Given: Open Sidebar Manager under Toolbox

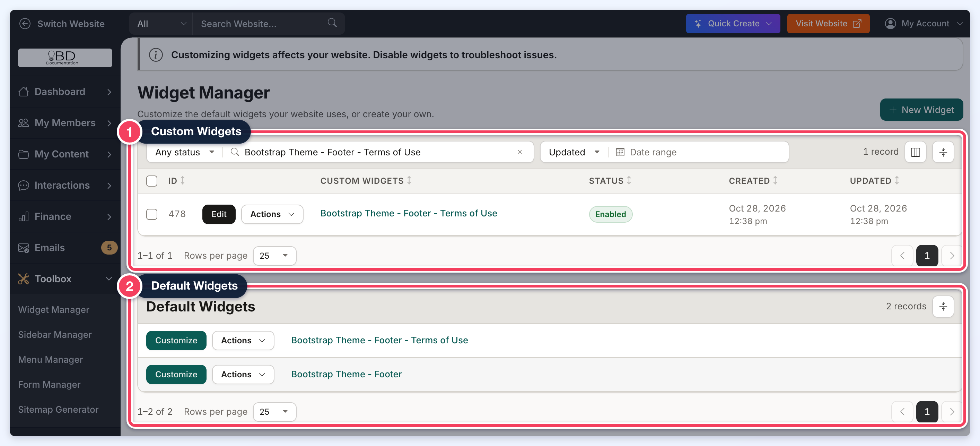Looking at the screenshot, I should (55, 335).
